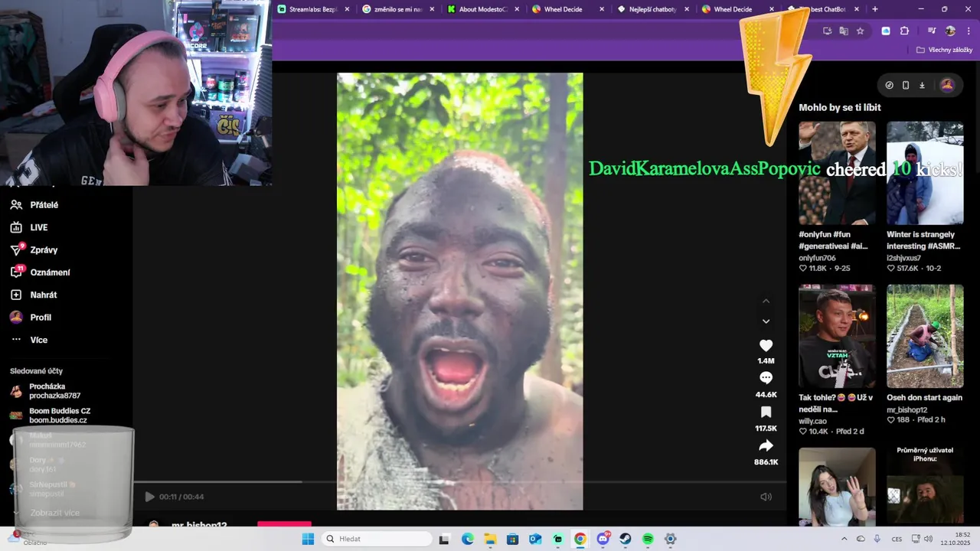Go to previous video with up chevron

pos(766,301)
